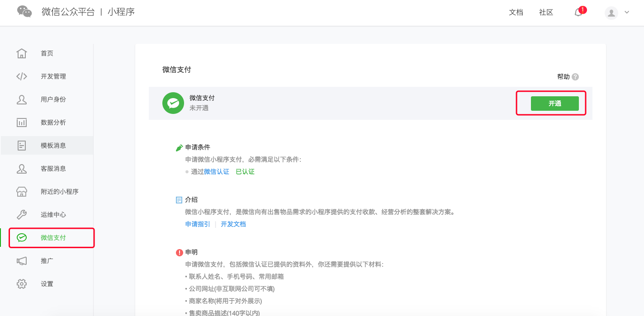Click the storefront icon for 附近的小程序
The image size is (644, 316).
21,192
